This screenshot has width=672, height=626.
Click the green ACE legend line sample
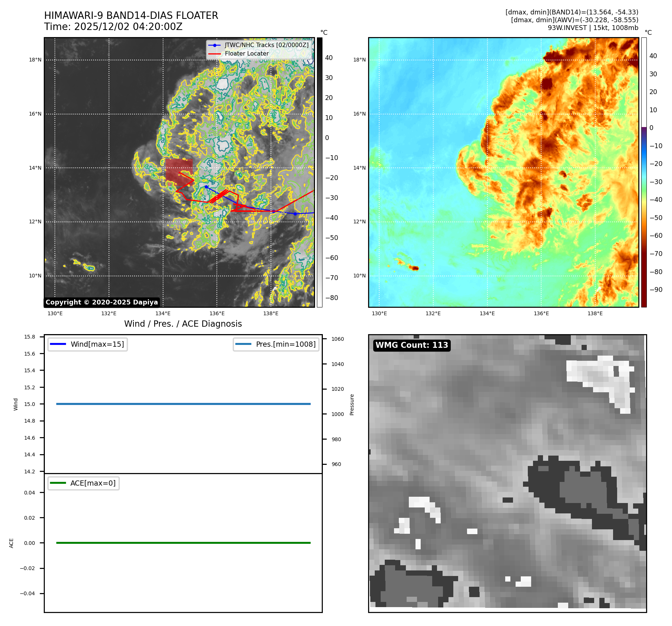pos(57,483)
